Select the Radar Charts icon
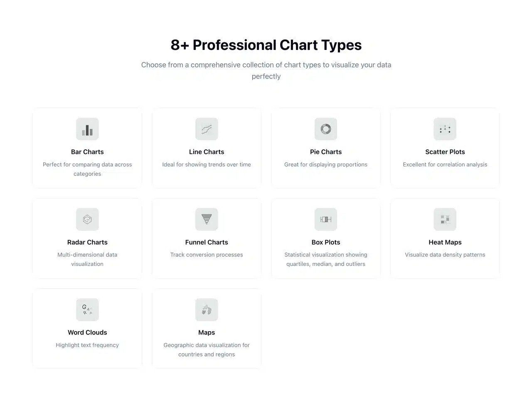The width and height of the screenshot is (532, 406). point(87,219)
